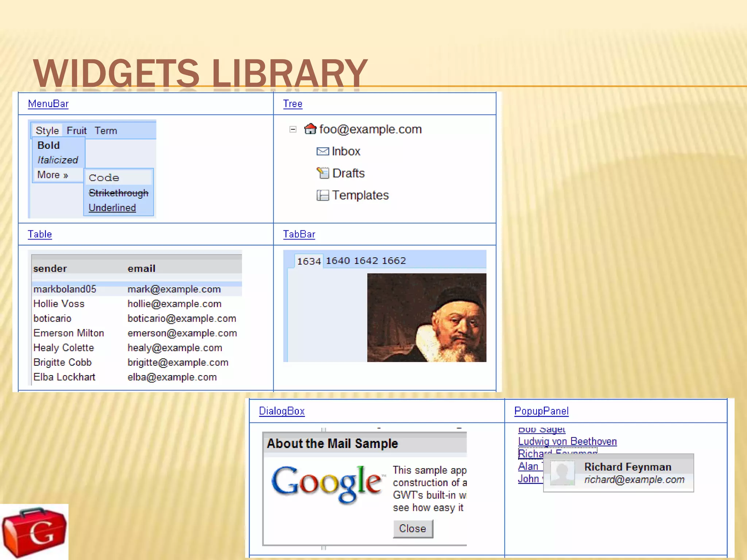
Task: Follow the MenuBar link
Action: click(x=48, y=104)
